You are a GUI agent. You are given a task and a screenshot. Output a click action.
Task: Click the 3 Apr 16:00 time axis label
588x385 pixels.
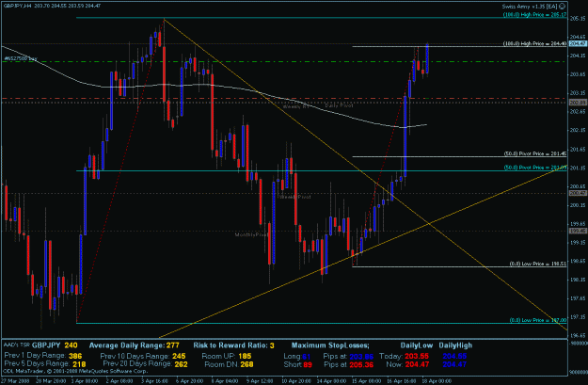(155, 381)
